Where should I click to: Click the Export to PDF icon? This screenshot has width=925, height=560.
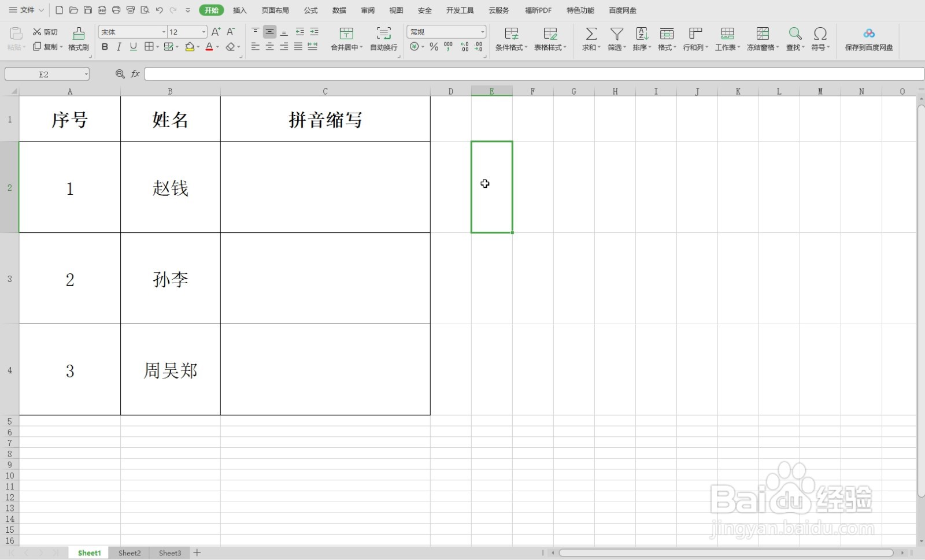click(x=102, y=10)
